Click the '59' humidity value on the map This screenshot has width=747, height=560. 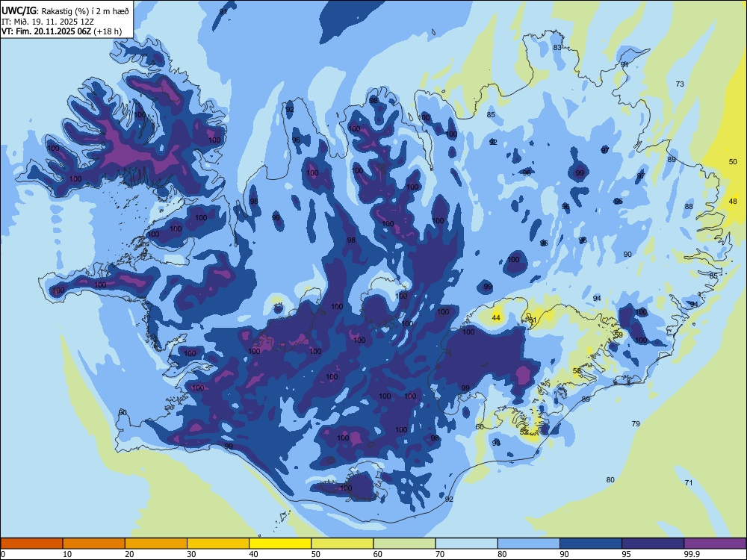pyautogui.click(x=619, y=335)
